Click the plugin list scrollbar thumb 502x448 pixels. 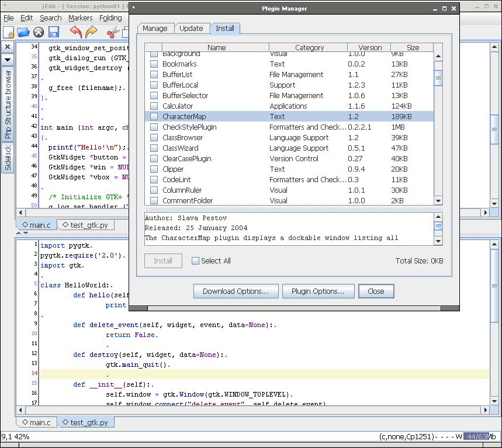coord(438,78)
